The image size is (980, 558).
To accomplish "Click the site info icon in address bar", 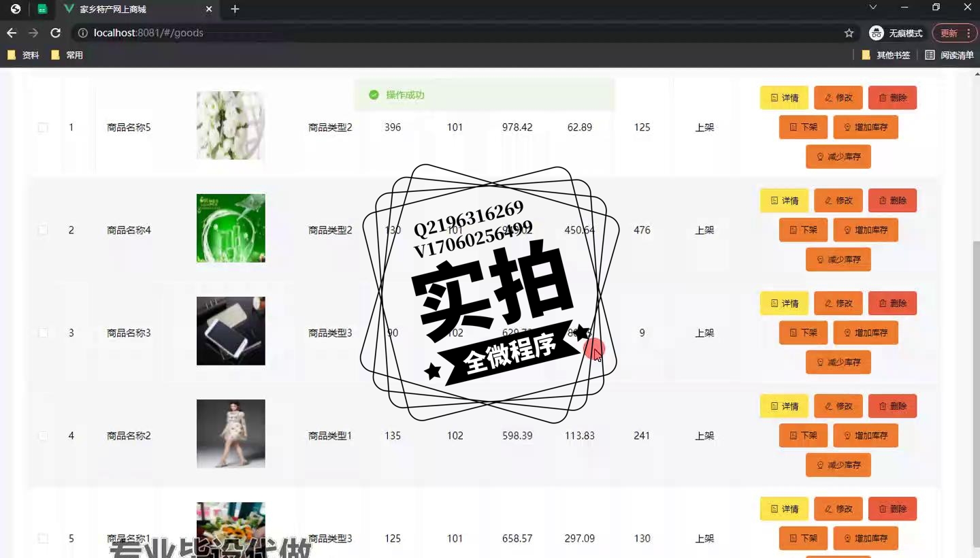I will (x=82, y=33).
